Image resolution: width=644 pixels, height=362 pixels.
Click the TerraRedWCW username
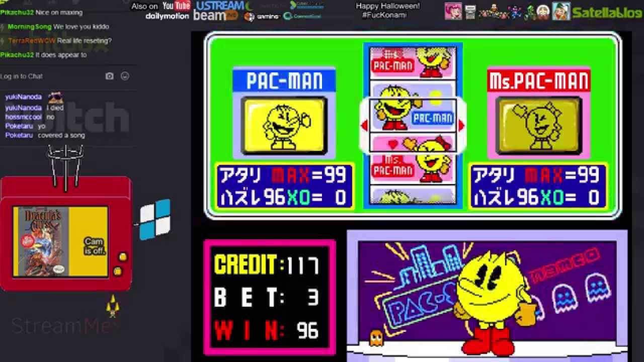tap(32, 40)
